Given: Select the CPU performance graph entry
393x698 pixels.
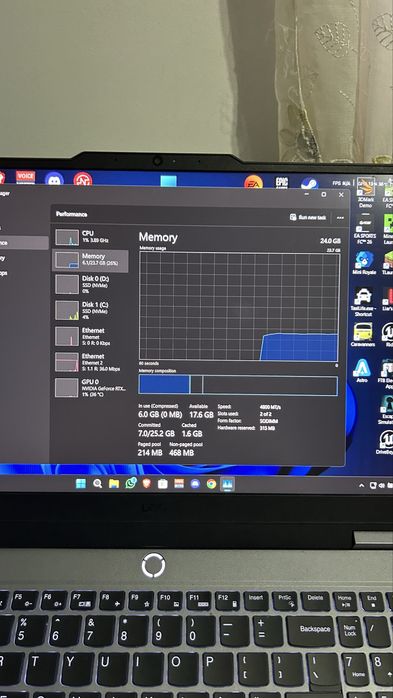Looking at the screenshot, I should click(x=90, y=237).
